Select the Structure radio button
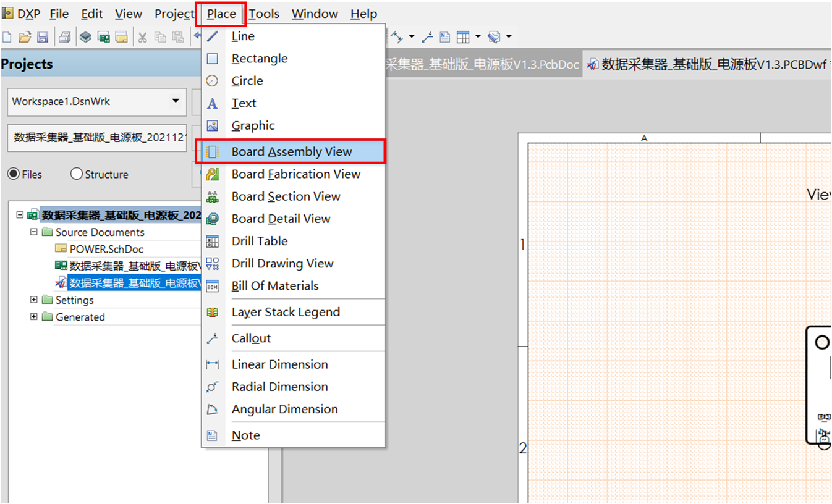 coord(77,174)
